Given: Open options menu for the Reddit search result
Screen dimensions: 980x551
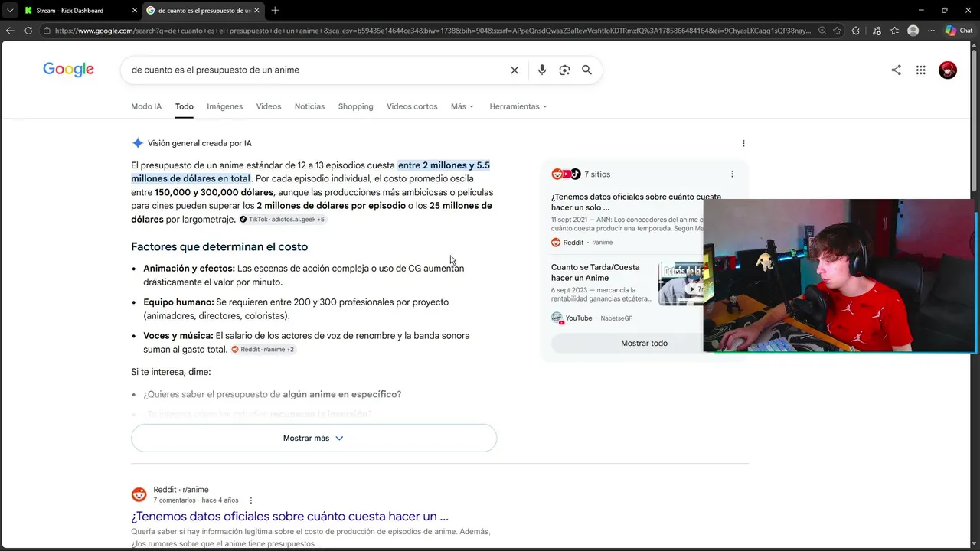Looking at the screenshot, I should (250, 500).
